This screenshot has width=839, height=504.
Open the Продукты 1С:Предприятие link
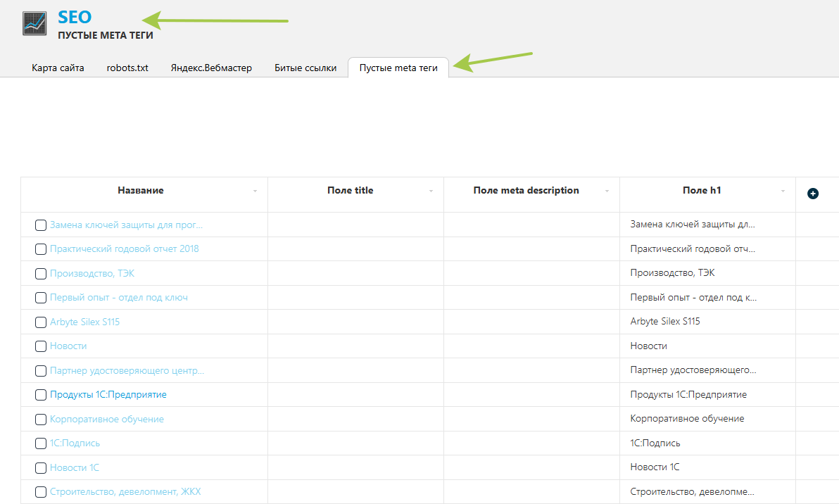pos(108,395)
